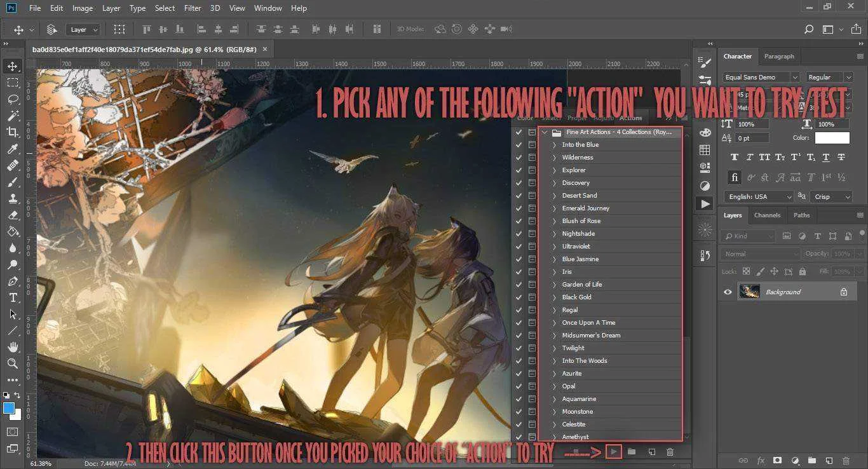Viewport: 868px width, 469px height.
Task: Choose the Paint Bucket tool
Action: point(12,232)
